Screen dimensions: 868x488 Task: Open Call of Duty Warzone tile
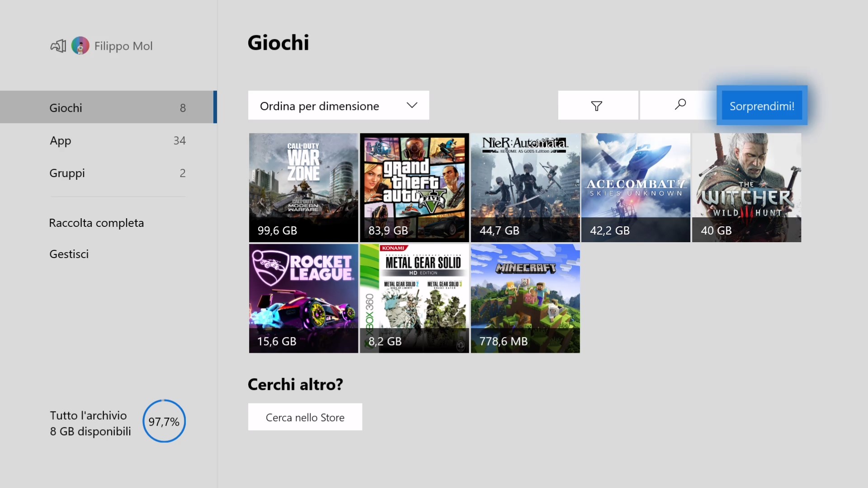click(x=303, y=188)
